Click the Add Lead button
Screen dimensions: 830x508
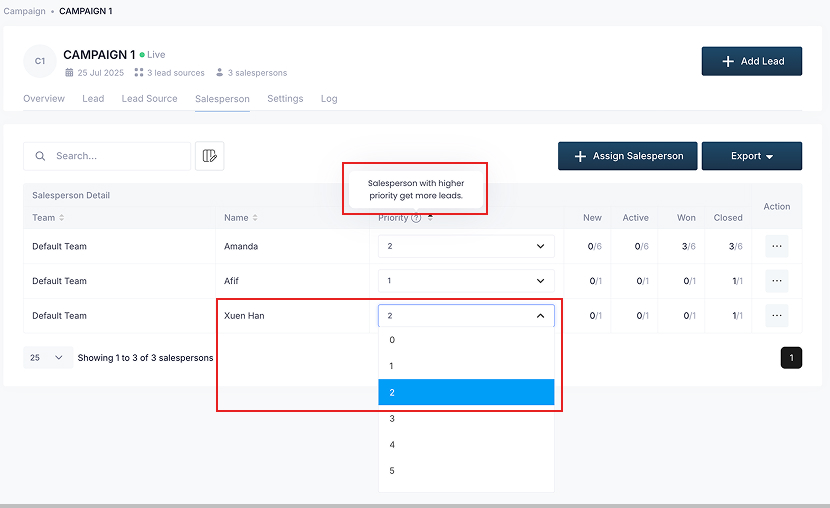point(752,61)
